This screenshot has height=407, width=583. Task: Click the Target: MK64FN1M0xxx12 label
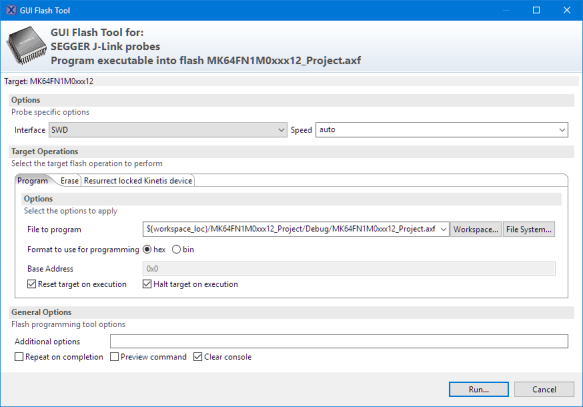49,81
